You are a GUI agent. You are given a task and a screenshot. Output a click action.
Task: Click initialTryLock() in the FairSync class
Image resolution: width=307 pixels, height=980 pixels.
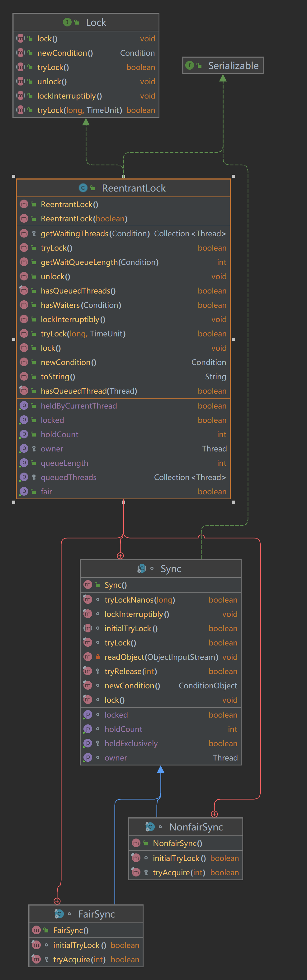[x=80, y=945]
